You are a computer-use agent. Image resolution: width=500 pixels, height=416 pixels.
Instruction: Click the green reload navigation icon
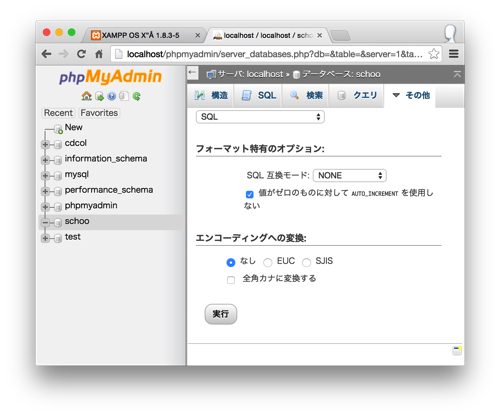136,96
